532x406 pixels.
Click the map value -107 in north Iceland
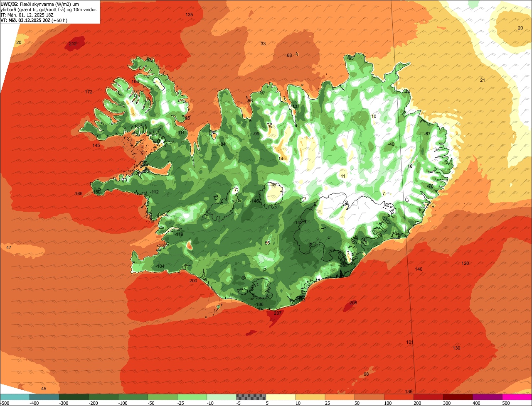click(295, 107)
